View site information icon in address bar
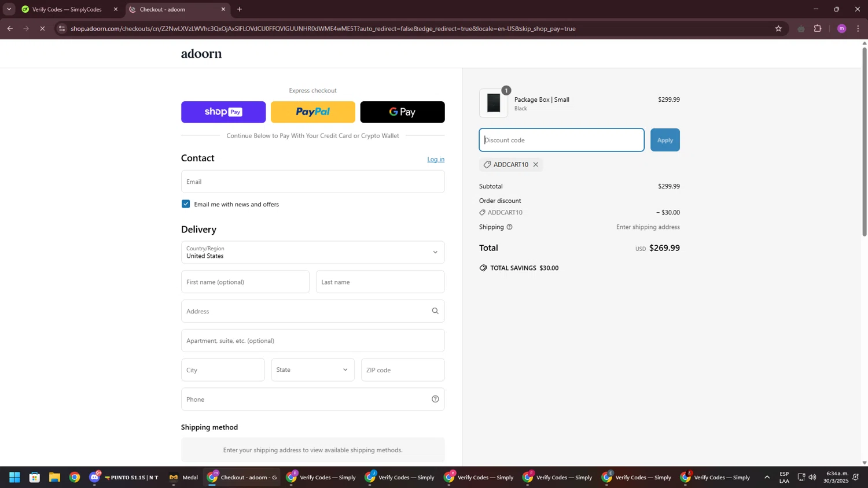868x488 pixels. (x=62, y=28)
